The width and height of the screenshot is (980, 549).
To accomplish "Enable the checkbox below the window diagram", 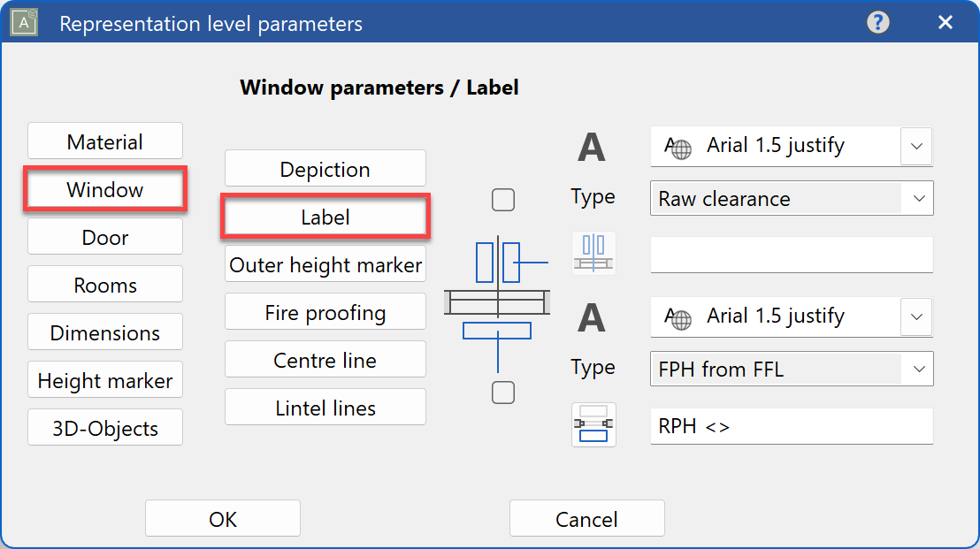I will coord(503,393).
